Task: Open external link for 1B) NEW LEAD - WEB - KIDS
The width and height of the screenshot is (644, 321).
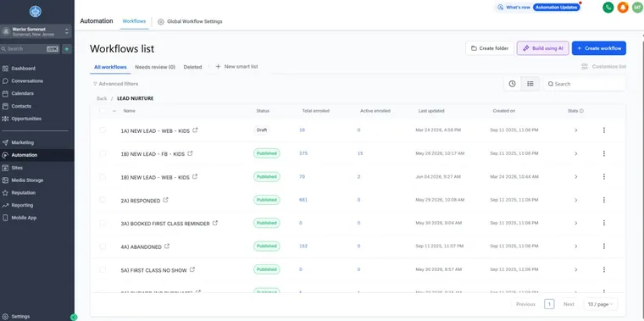Action: (195, 177)
